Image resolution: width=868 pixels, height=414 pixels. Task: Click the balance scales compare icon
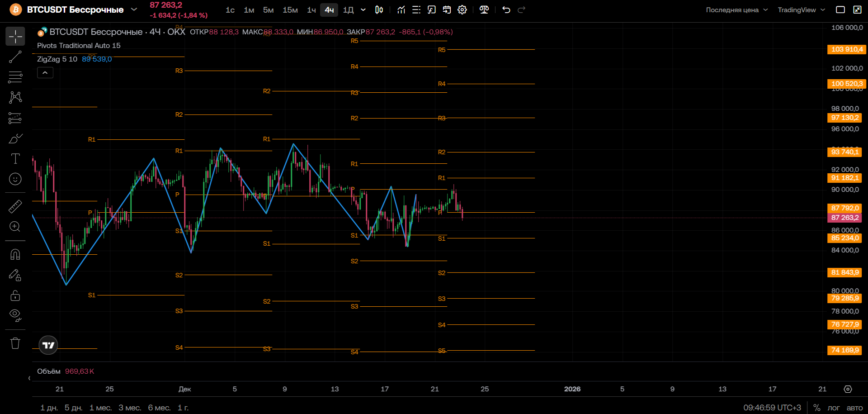tap(484, 10)
